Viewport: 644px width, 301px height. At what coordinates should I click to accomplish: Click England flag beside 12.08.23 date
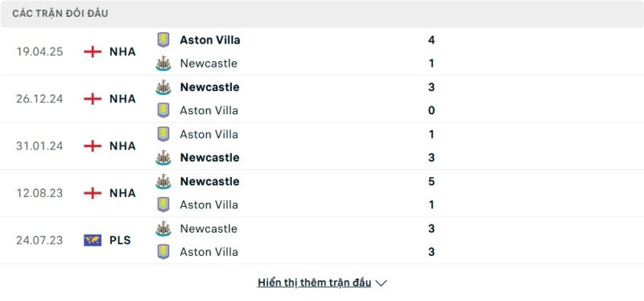(93, 193)
